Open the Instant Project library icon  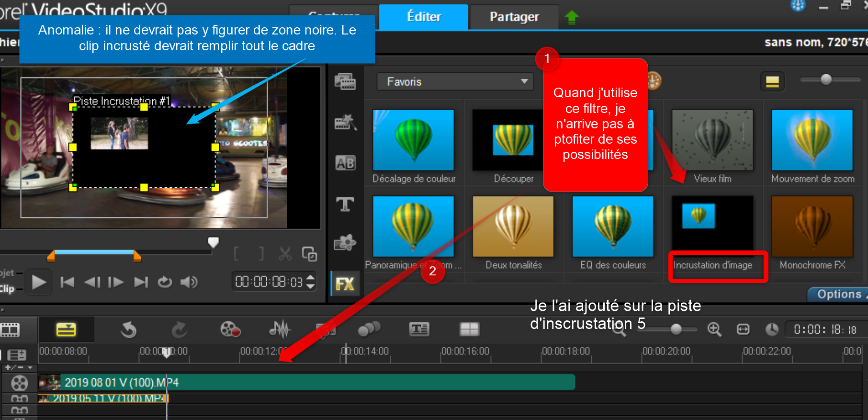[345, 123]
